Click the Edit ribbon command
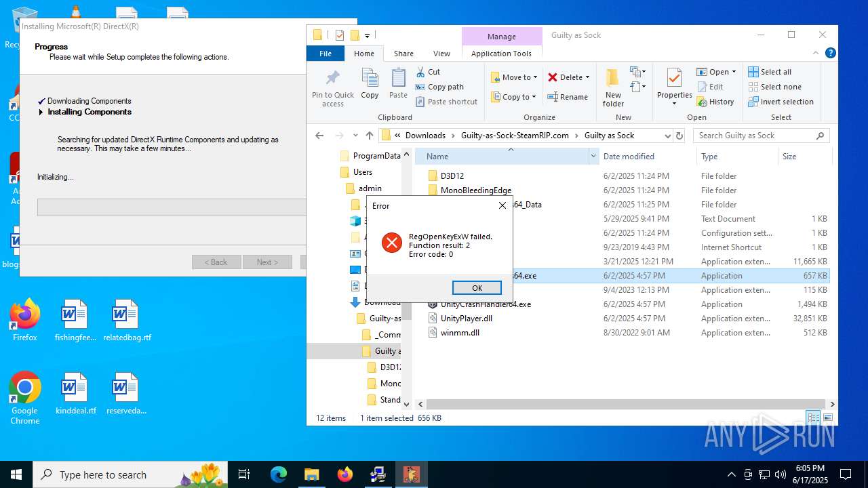The width and height of the screenshot is (868, 488). [x=710, y=87]
